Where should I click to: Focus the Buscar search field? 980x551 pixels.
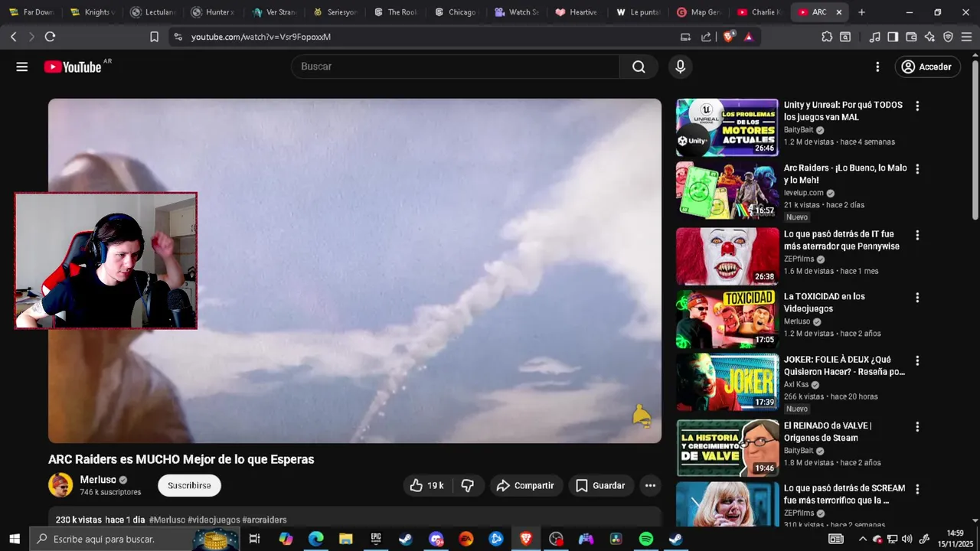click(456, 67)
